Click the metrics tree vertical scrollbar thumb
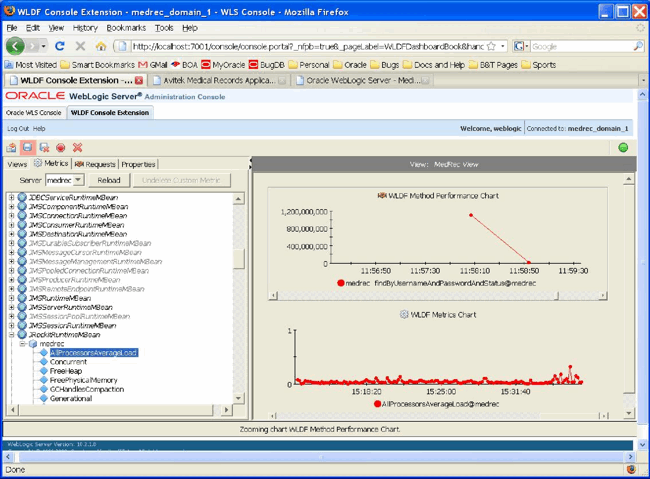Screen dimensions: 650x479 click(239, 259)
